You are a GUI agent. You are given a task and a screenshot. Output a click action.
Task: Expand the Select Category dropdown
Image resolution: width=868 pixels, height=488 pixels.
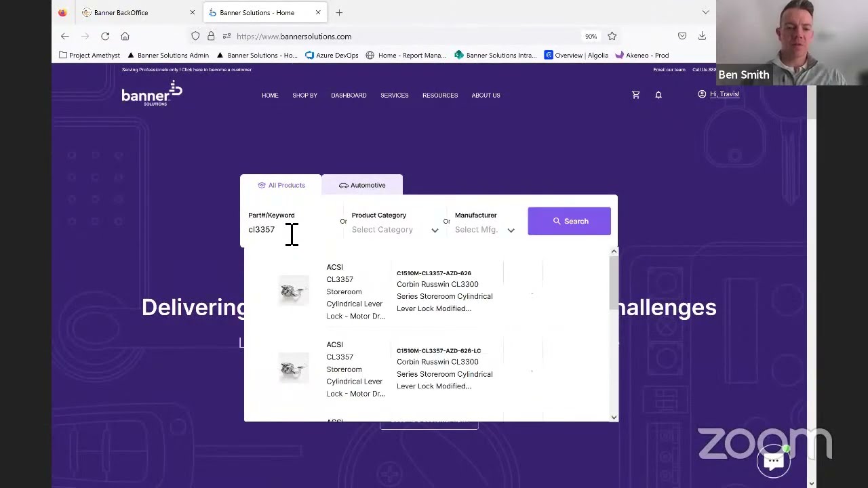[395, 230]
